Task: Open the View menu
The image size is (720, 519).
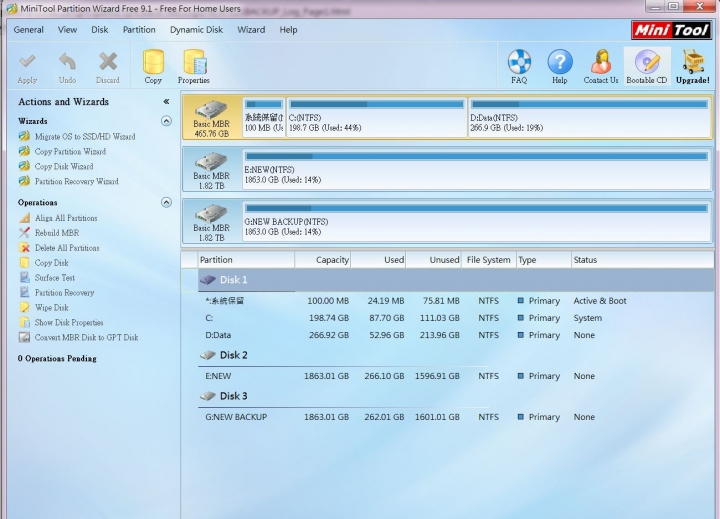Action: tap(67, 30)
